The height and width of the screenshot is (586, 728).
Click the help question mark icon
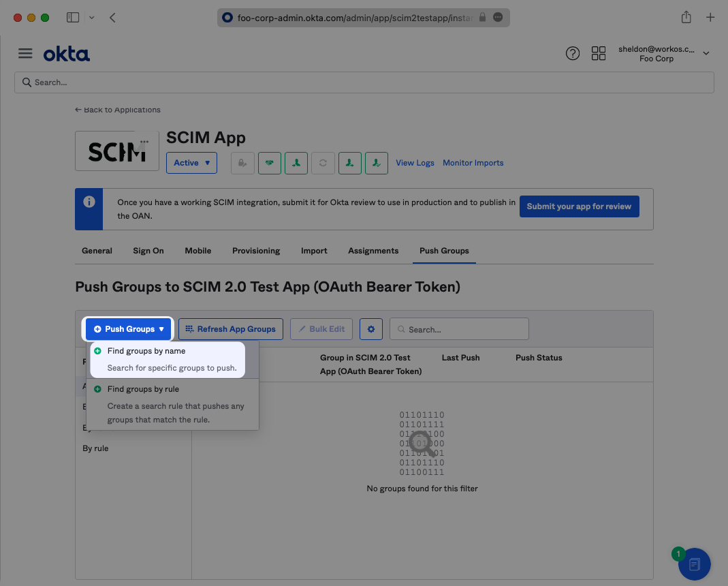pos(573,54)
